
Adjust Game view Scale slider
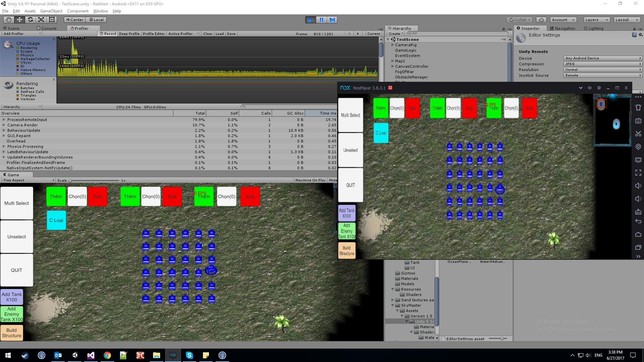(94, 181)
